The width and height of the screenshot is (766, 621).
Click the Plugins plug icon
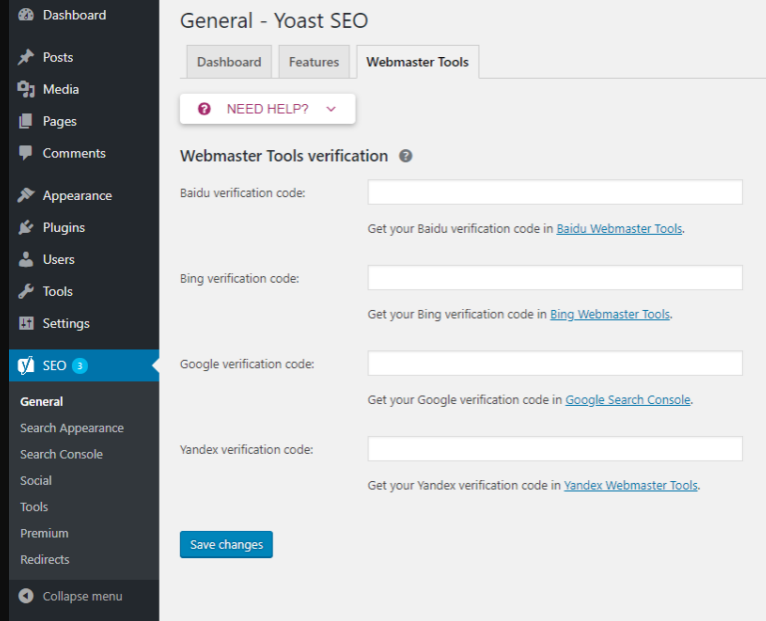tap(26, 227)
